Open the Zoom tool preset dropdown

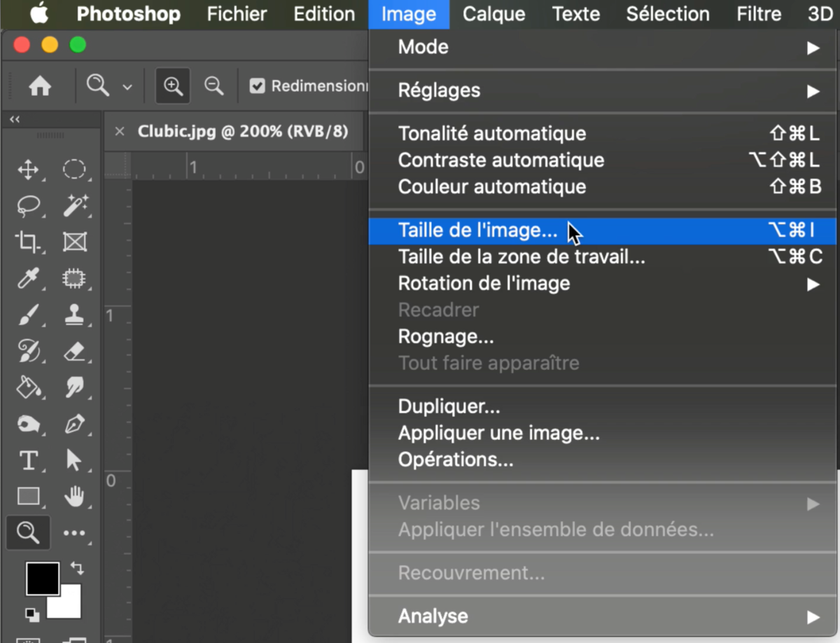coord(127,88)
